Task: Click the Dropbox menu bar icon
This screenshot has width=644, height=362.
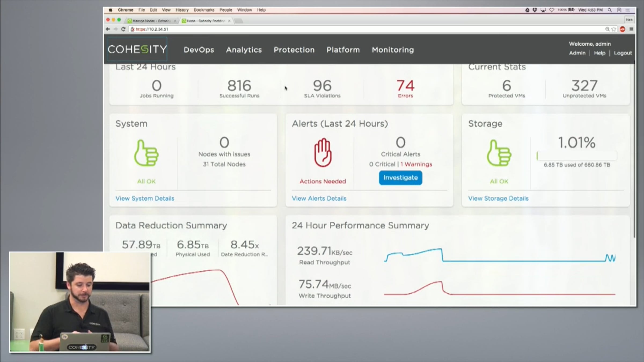Action: (535, 10)
